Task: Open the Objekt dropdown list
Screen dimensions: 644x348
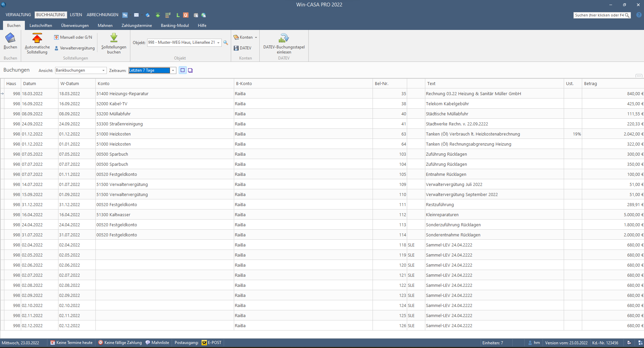Action: pos(218,43)
